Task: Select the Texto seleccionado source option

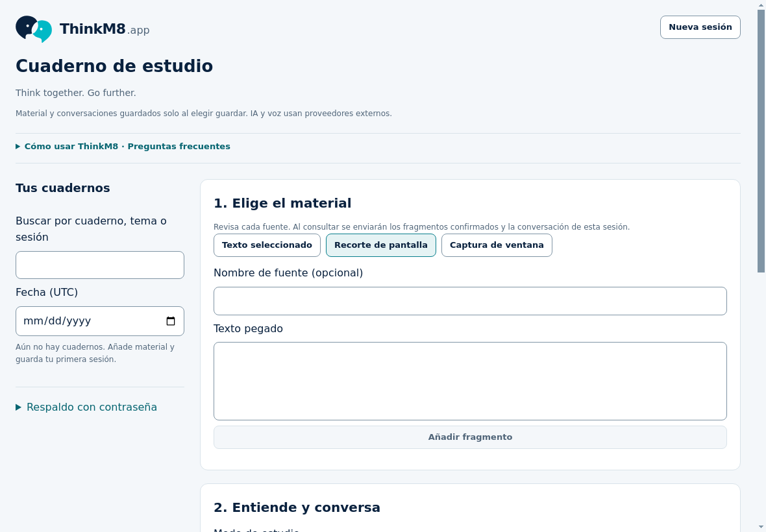Action: tap(267, 245)
